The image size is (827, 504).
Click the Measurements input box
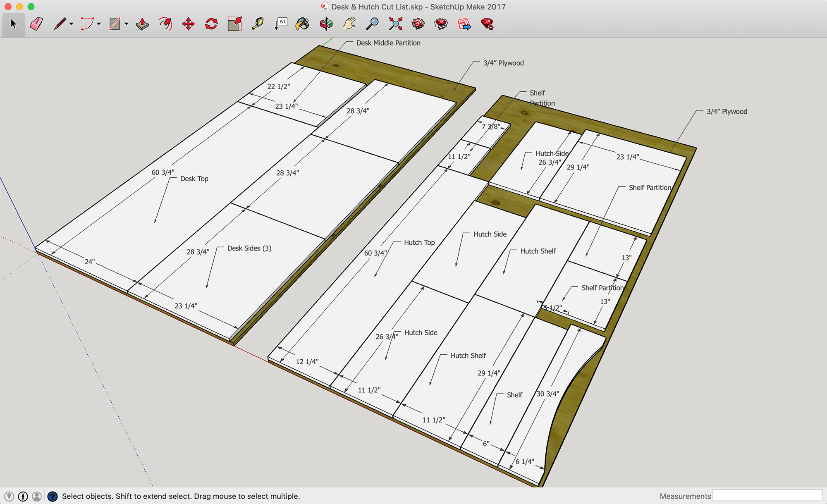click(x=767, y=495)
